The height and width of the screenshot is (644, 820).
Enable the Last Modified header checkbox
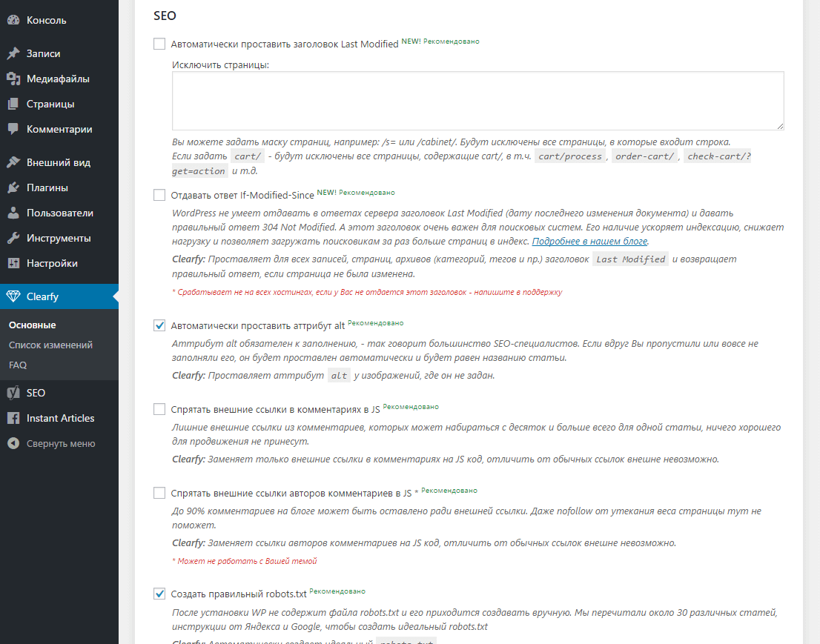(159, 44)
